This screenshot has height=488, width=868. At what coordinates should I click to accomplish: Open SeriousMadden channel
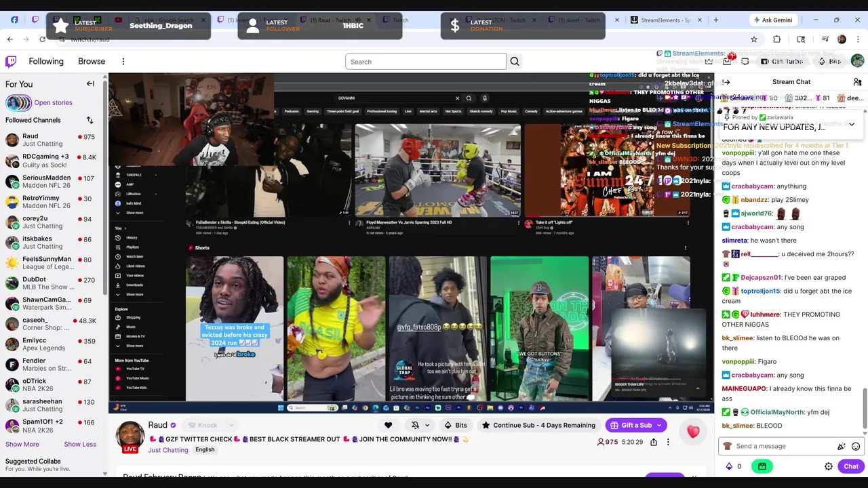[52, 181]
